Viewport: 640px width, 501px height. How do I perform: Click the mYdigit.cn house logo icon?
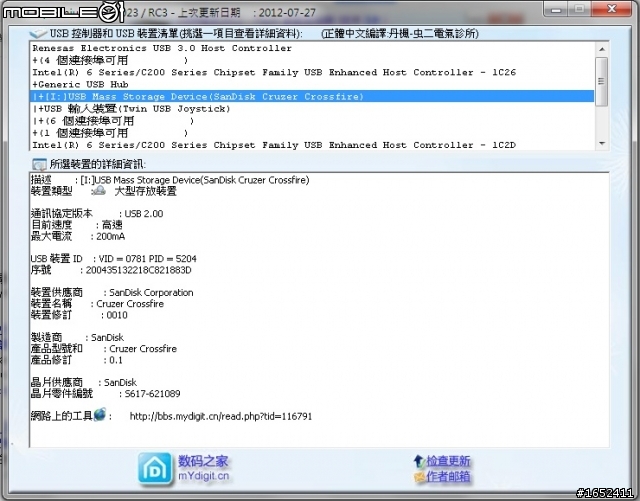point(154,468)
